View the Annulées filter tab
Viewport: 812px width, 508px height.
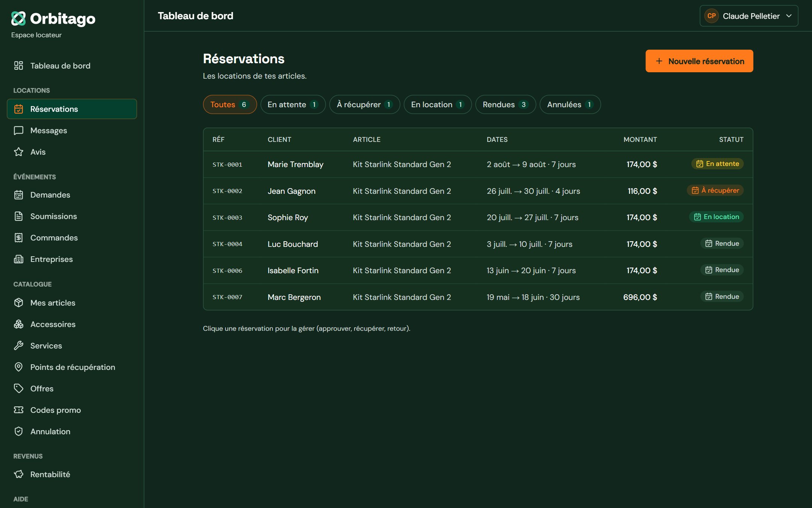tap(570, 105)
